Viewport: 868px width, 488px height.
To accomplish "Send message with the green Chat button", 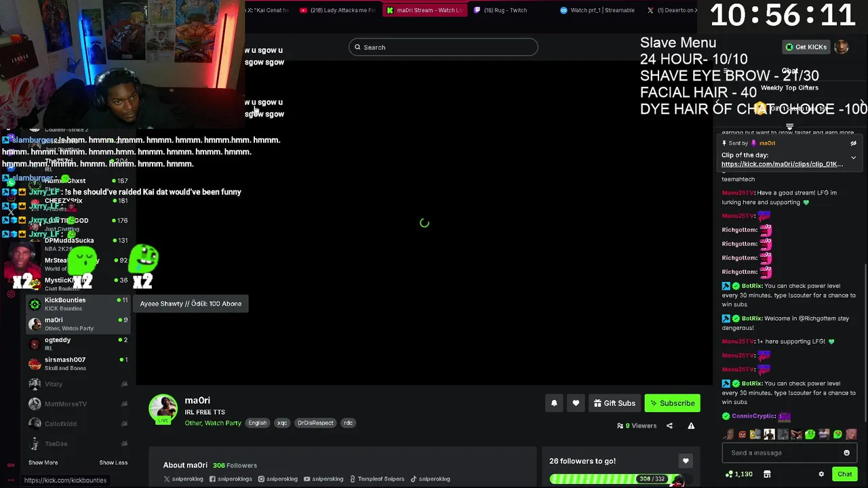I will coord(844,474).
